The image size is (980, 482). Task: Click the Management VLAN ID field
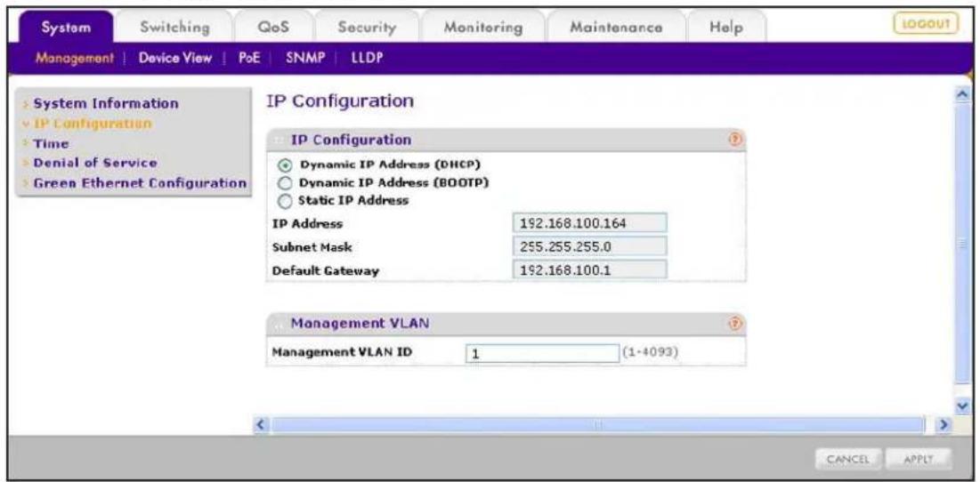click(x=542, y=353)
